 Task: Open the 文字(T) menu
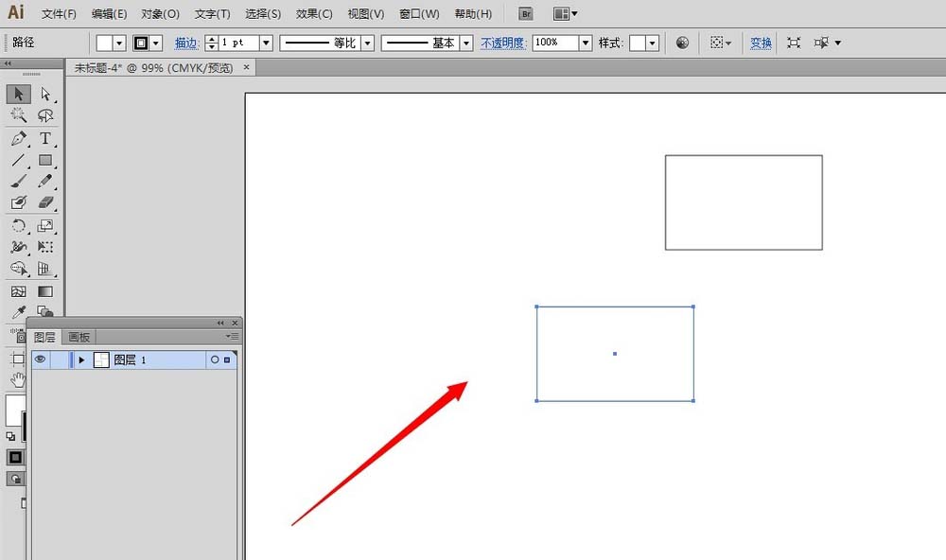pos(212,14)
